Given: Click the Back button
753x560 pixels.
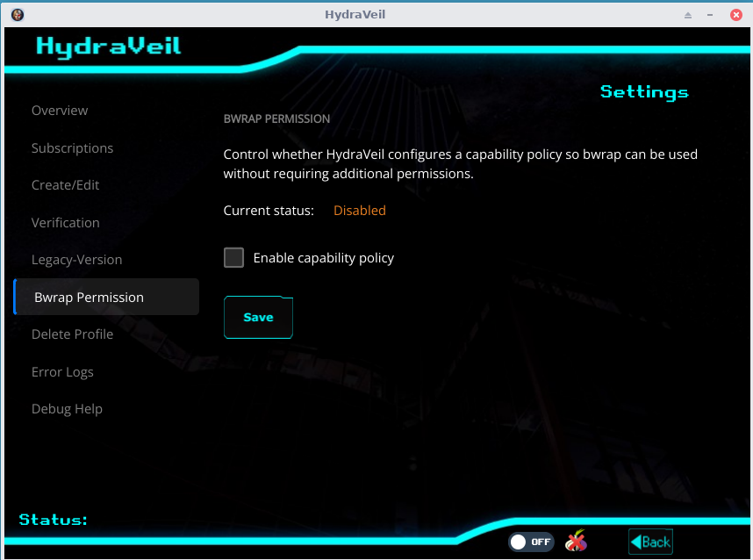Looking at the screenshot, I should point(650,542).
